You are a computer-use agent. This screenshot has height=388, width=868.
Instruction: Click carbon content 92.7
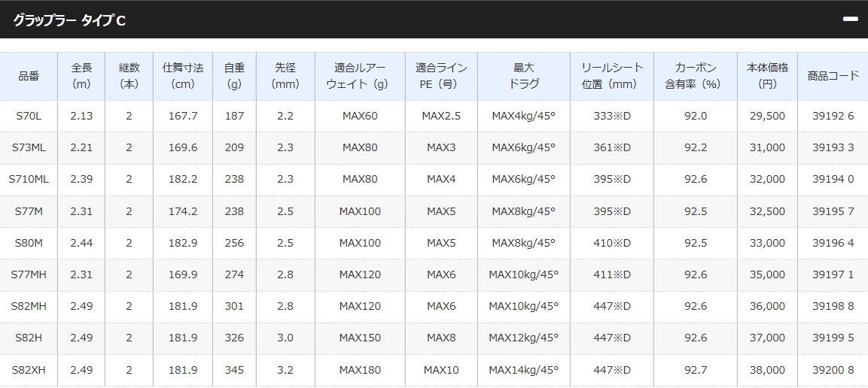point(696,370)
